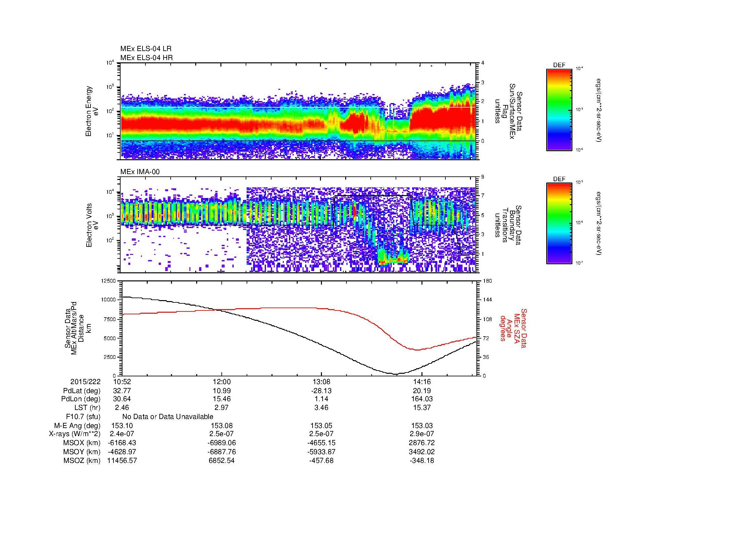Click the 'PdLat (deg)' row label
756x534 pixels.
tap(82, 391)
